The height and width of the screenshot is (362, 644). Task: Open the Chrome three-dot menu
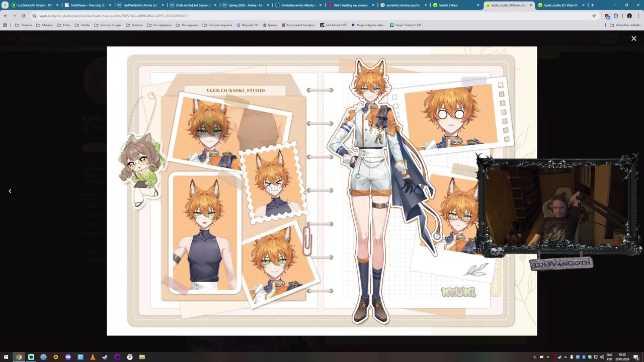point(638,16)
